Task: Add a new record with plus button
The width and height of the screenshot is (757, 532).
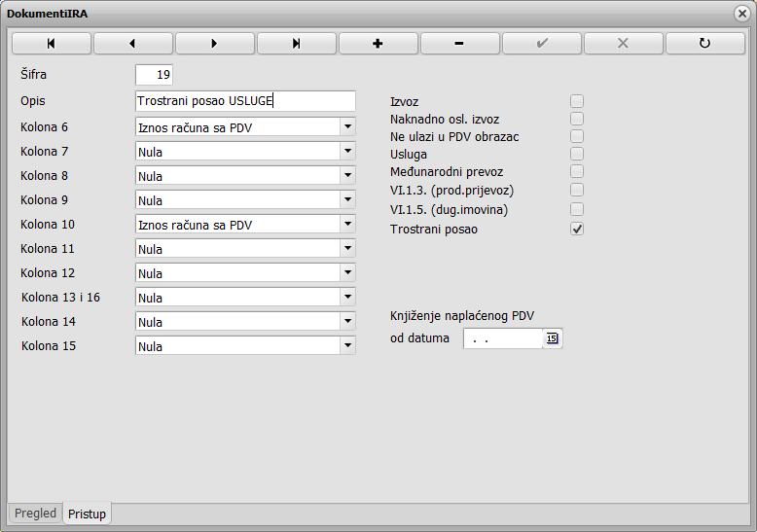Action: coord(378,44)
